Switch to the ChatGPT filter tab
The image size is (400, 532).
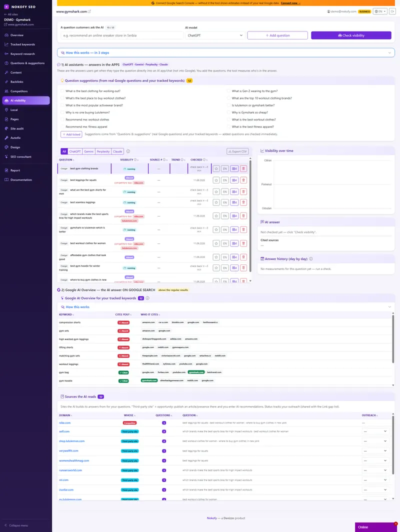[x=75, y=151]
